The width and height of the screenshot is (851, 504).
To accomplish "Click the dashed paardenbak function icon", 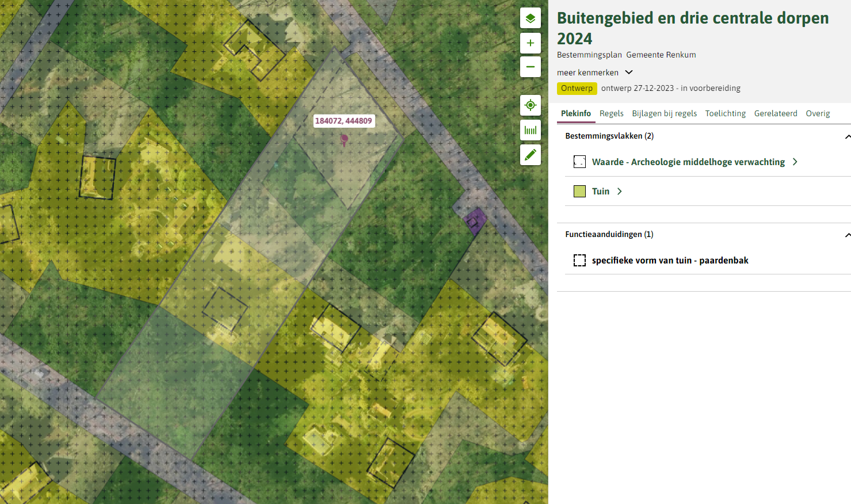I will [579, 260].
